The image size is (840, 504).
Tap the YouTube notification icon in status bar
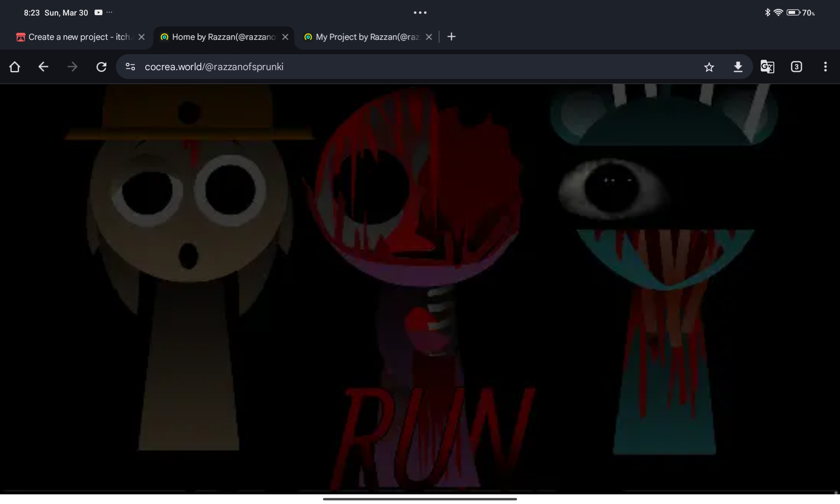(x=98, y=13)
